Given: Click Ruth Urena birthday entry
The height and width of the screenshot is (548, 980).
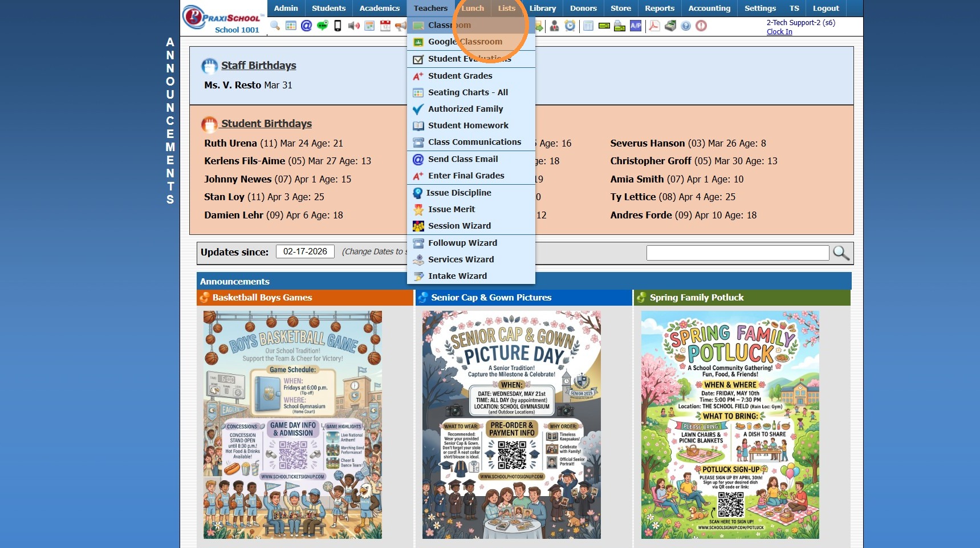Looking at the screenshot, I should (x=274, y=143).
